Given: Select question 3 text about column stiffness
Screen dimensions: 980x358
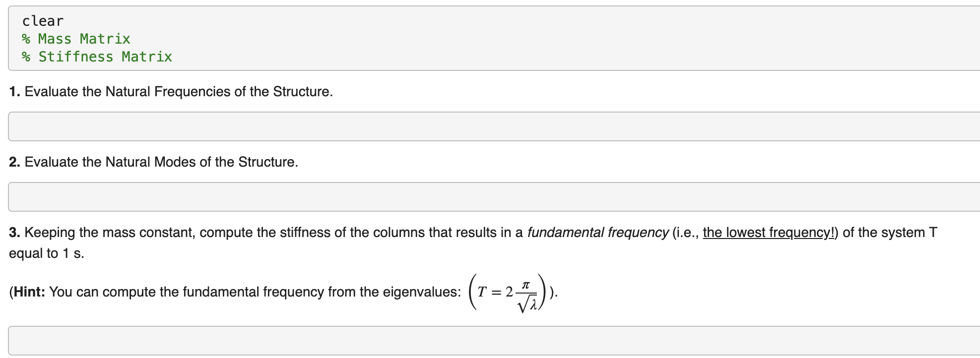Looking at the screenshot, I should coord(298,232).
